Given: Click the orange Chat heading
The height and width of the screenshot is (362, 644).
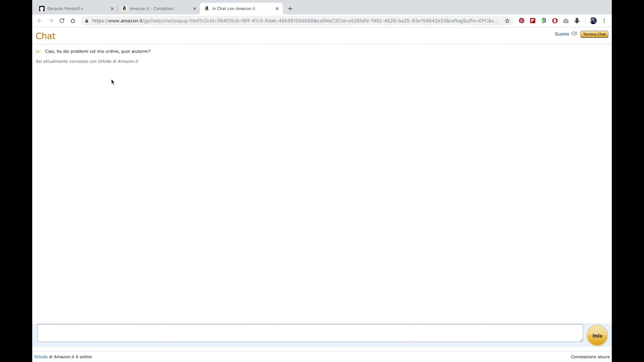Looking at the screenshot, I should [x=46, y=36].
